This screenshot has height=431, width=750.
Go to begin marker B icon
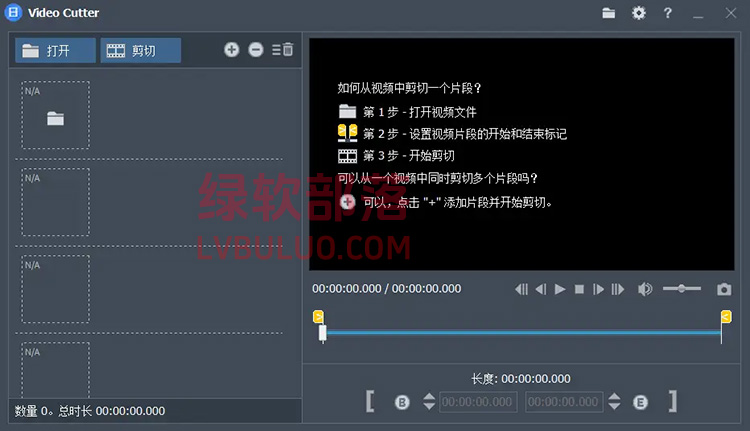click(x=402, y=402)
